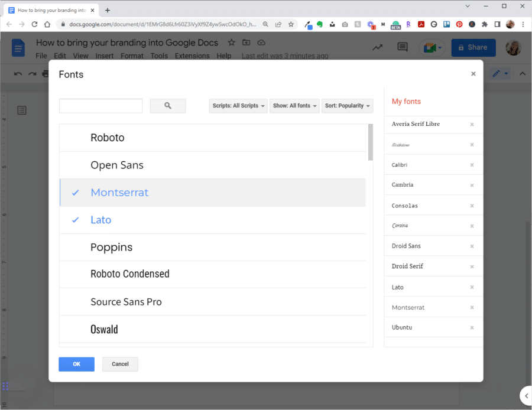Viewport: 532px width, 410px height.
Task: Deselect the Montserrat font checkmark
Action: pos(74,192)
